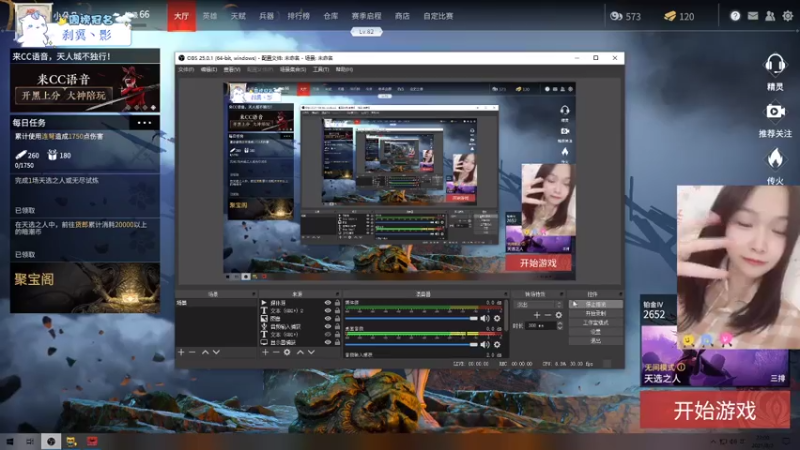The height and width of the screenshot is (450, 800).
Task: Open the 推荐关注 camera icon
Action: [775, 111]
